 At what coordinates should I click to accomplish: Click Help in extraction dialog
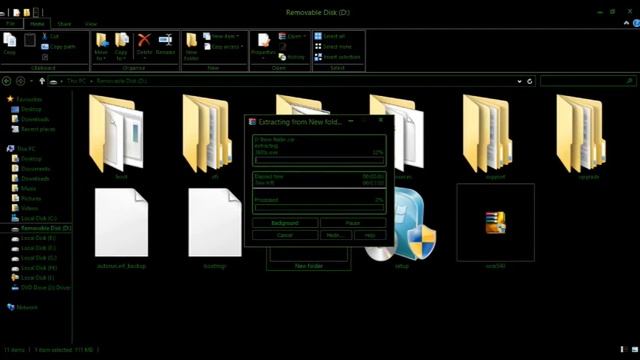click(370, 235)
